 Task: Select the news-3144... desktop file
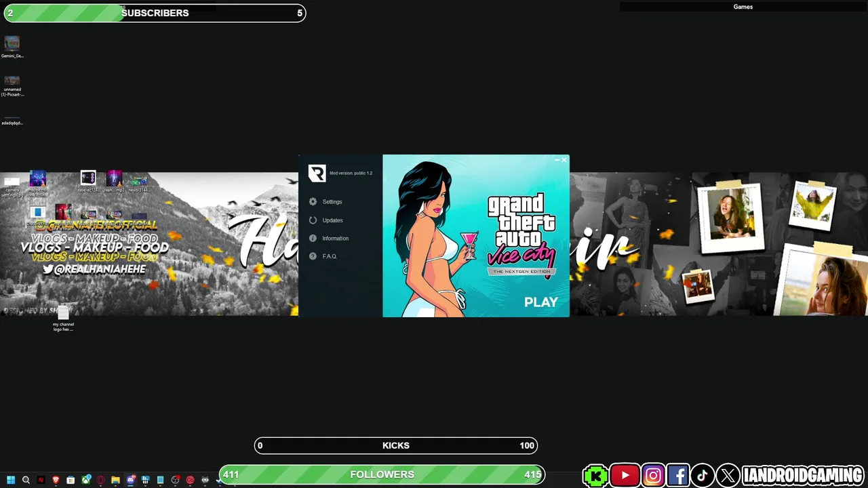tap(139, 184)
